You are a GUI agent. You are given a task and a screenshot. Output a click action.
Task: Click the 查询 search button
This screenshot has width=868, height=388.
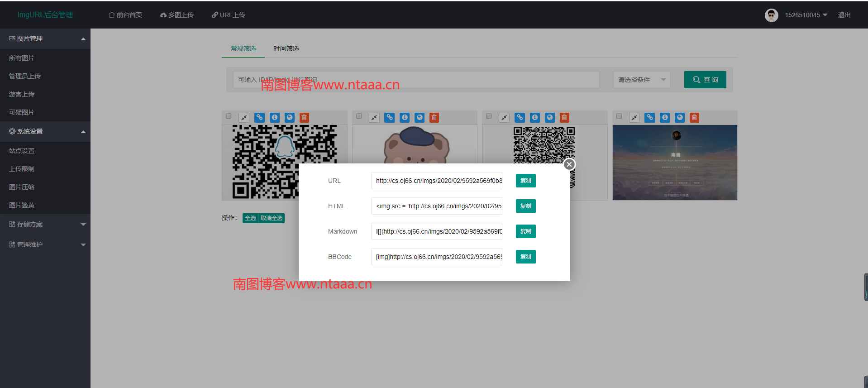705,80
